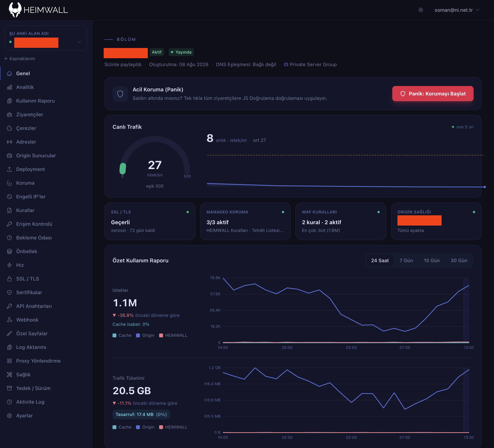Open Origin Sunucular server icon
494x448 pixels.
coord(10,155)
